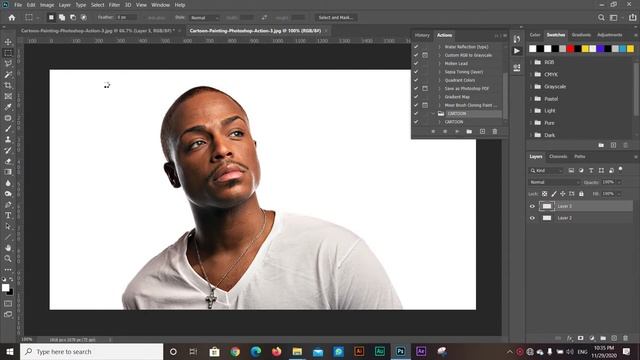Screen dimensions: 640x360
Task: Pick the blue-violet color swatch
Action: tap(600, 49)
